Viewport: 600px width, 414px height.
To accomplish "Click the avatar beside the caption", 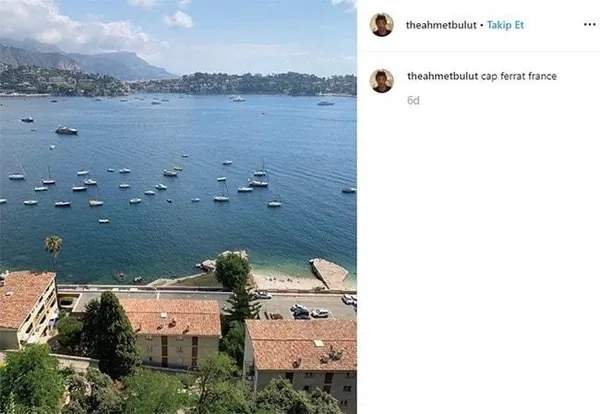I will pos(381,80).
